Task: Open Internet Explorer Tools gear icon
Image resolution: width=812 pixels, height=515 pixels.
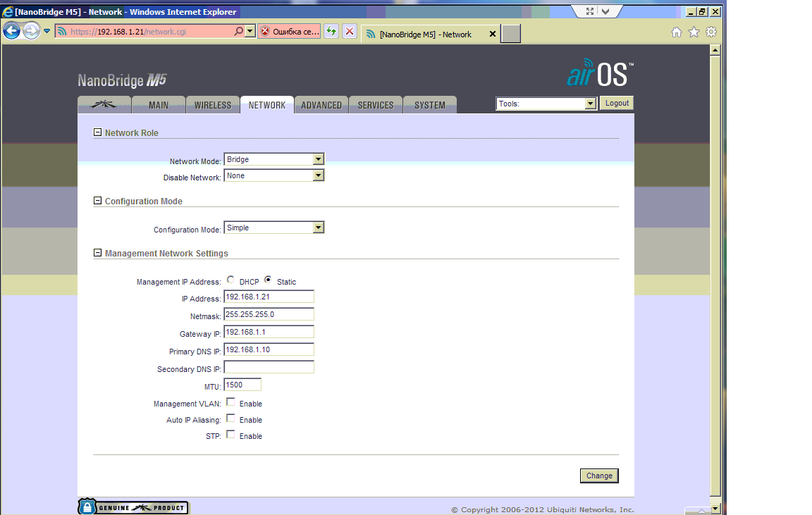Action: pos(711,32)
